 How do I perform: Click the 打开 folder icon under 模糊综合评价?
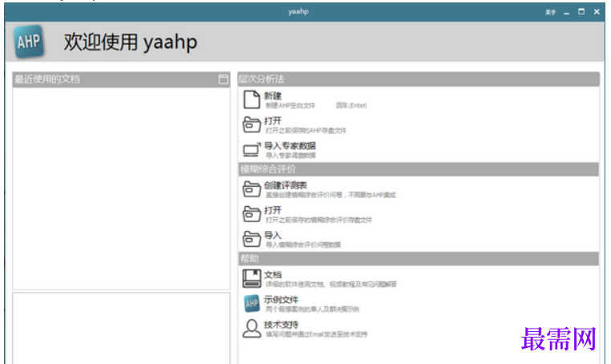pyautogui.click(x=251, y=214)
